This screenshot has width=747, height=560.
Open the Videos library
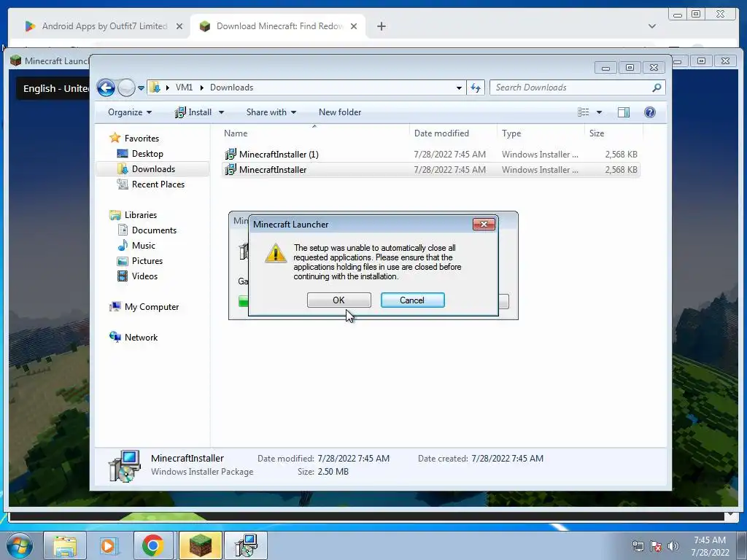tap(137, 276)
